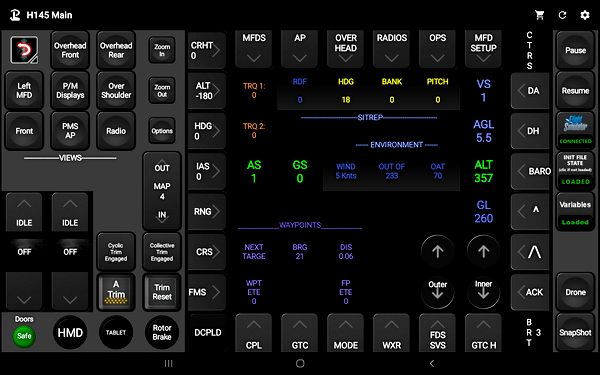The height and width of the screenshot is (375, 600).
Task: Tap the Android back icon
Action: [x=432, y=363]
